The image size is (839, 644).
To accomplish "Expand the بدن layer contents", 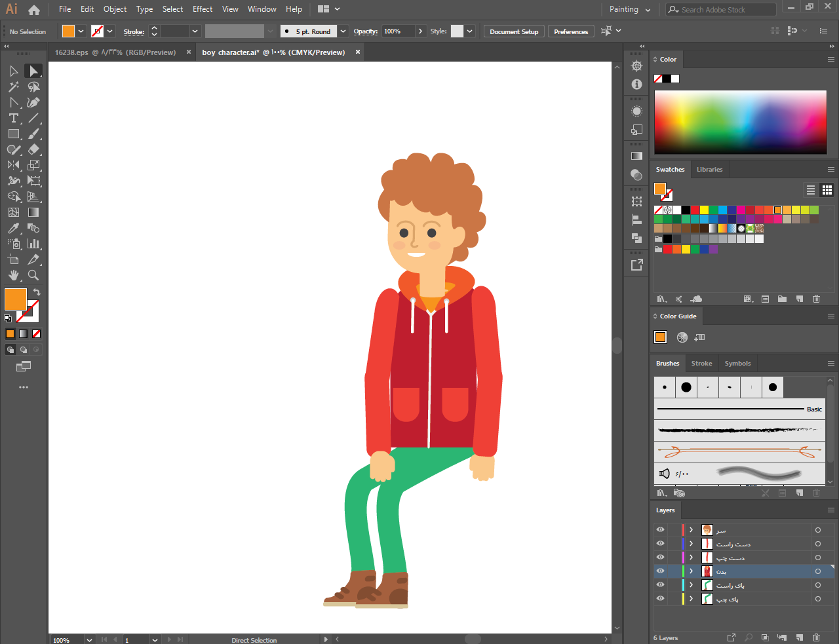I will [691, 571].
